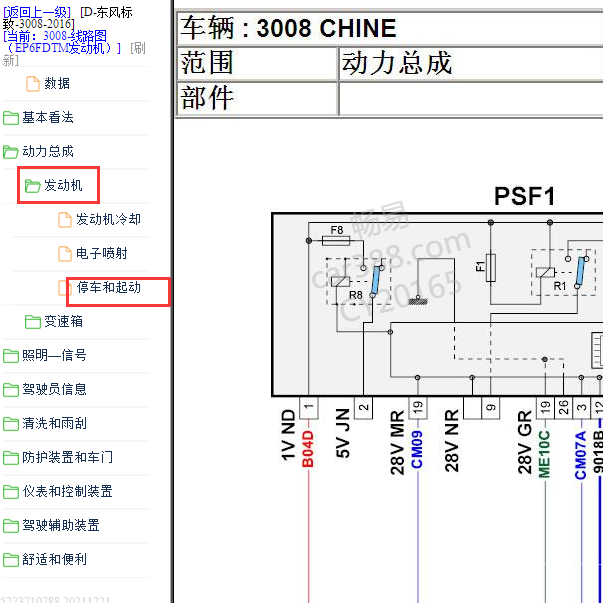The width and height of the screenshot is (603, 603).
Task: Click the 照明—信号 folder icon
Action: coord(11,356)
